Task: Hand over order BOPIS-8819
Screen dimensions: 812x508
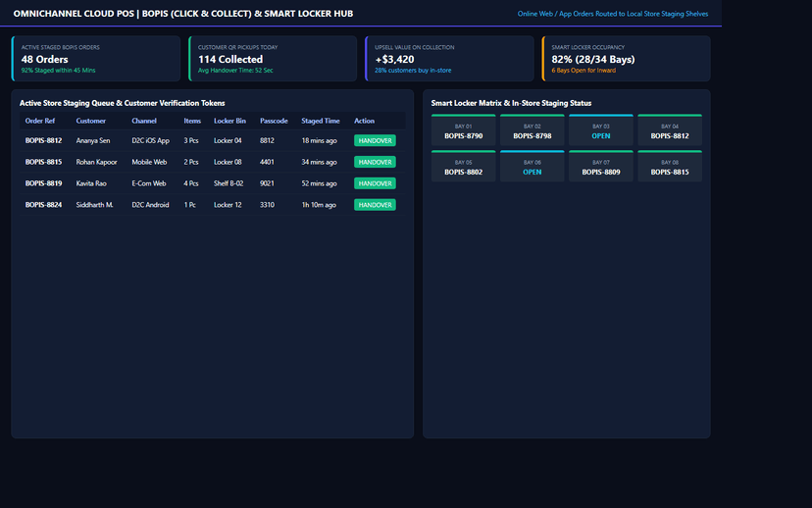Action: coord(375,183)
